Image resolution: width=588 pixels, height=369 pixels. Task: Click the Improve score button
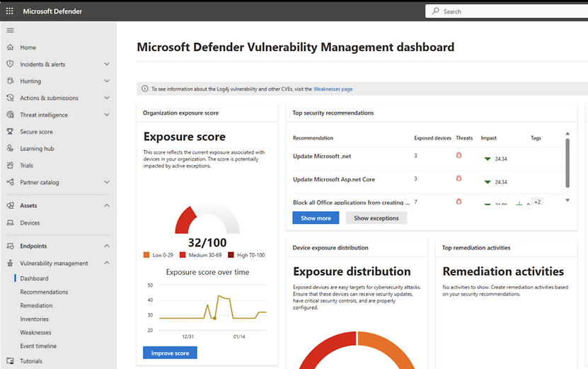pyautogui.click(x=170, y=353)
